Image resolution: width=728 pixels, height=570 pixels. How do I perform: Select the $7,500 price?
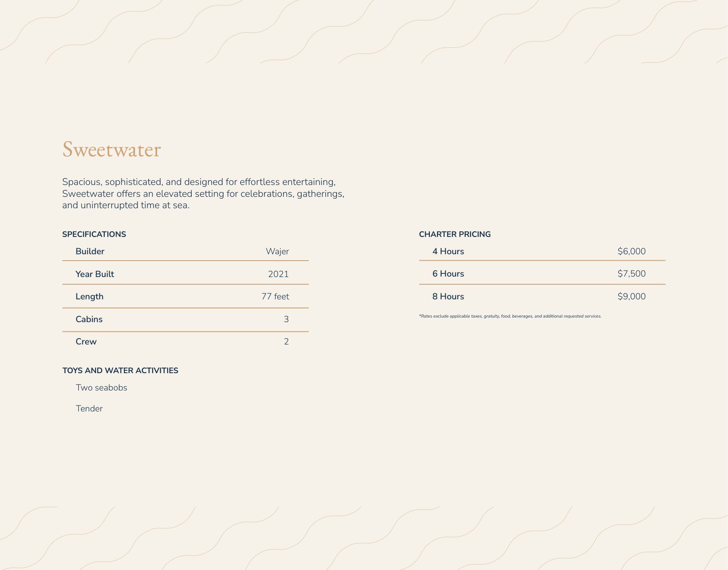631,274
